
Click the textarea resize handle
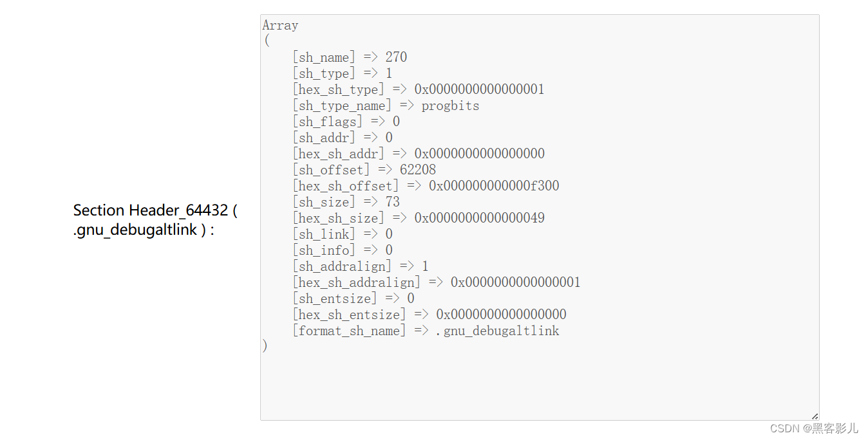[815, 416]
